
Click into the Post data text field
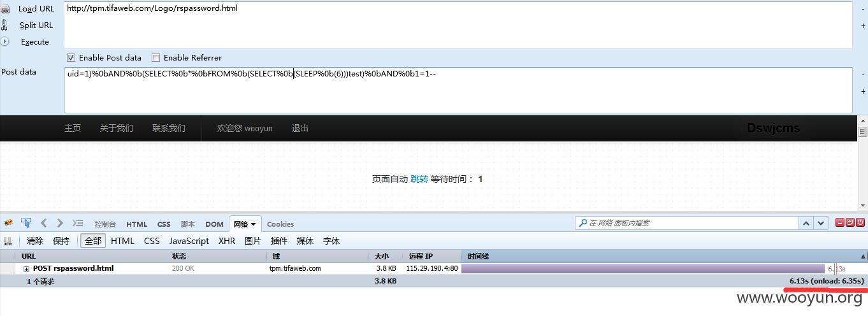pos(458,90)
